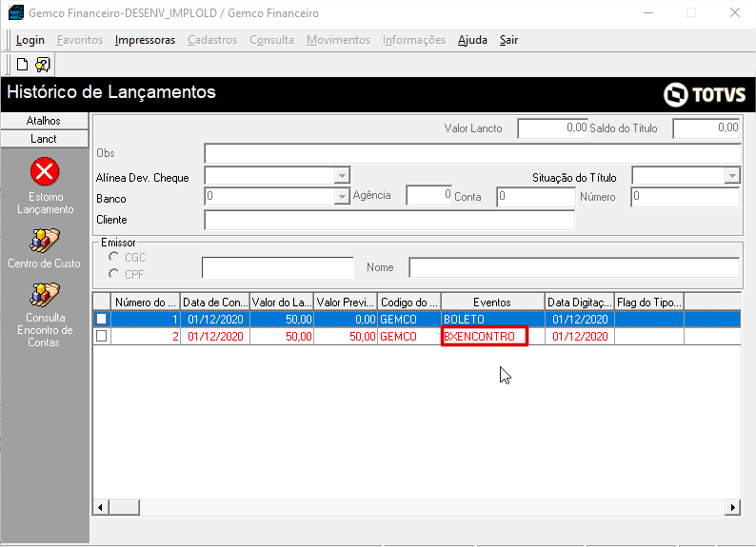
Task: Select the CGC radio button
Action: (x=114, y=257)
